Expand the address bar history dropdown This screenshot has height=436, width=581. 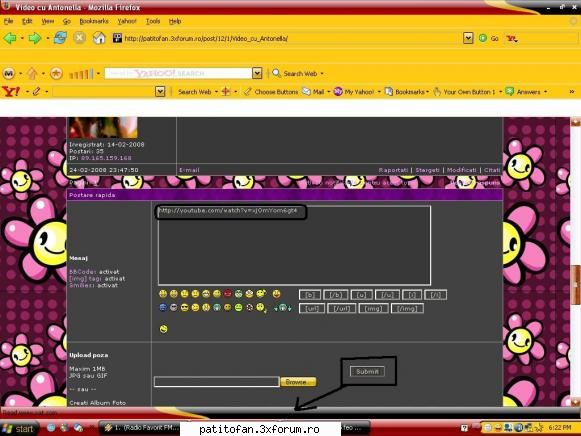click(x=468, y=38)
